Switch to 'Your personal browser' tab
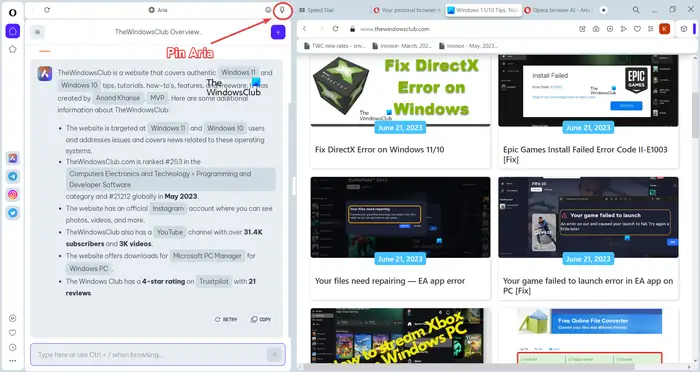 click(407, 10)
